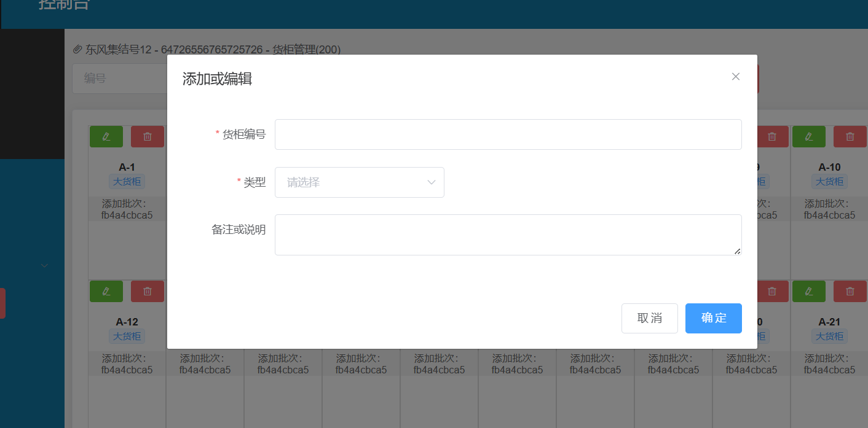The height and width of the screenshot is (428, 868).
Task: Edit the A-1 cabinet card
Action: pyautogui.click(x=106, y=136)
